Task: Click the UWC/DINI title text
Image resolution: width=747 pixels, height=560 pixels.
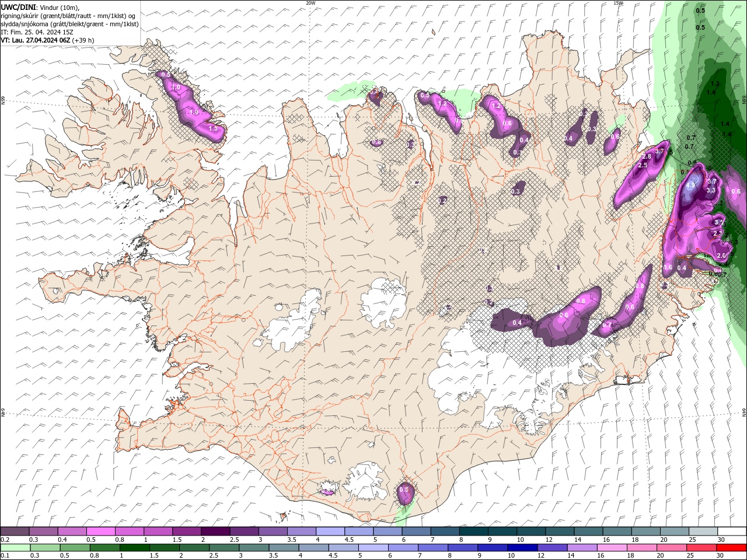Action: pyautogui.click(x=19, y=7)
